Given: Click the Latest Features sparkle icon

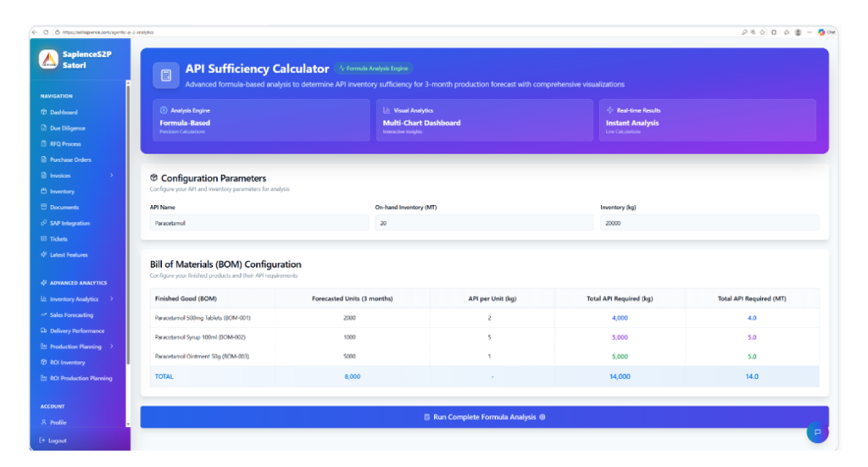Looking at the screenshot, I should pos(44,254).
